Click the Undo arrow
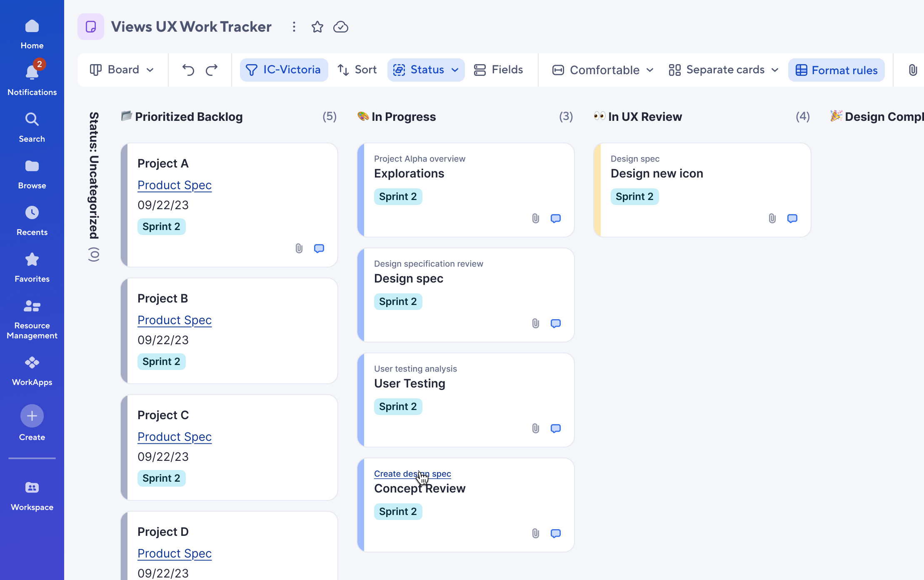The image size is (924, 580). [x=188, y=70]
